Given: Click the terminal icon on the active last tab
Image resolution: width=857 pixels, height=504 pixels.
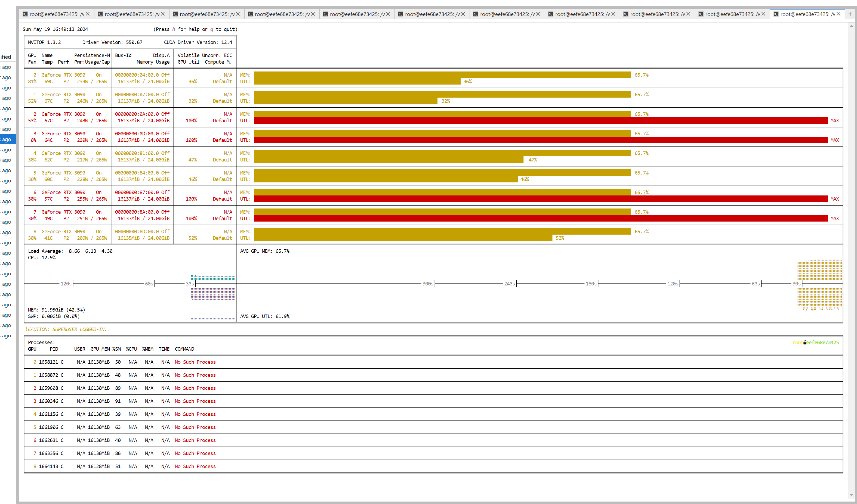Looking at the screenshot, I should (776, 14).
